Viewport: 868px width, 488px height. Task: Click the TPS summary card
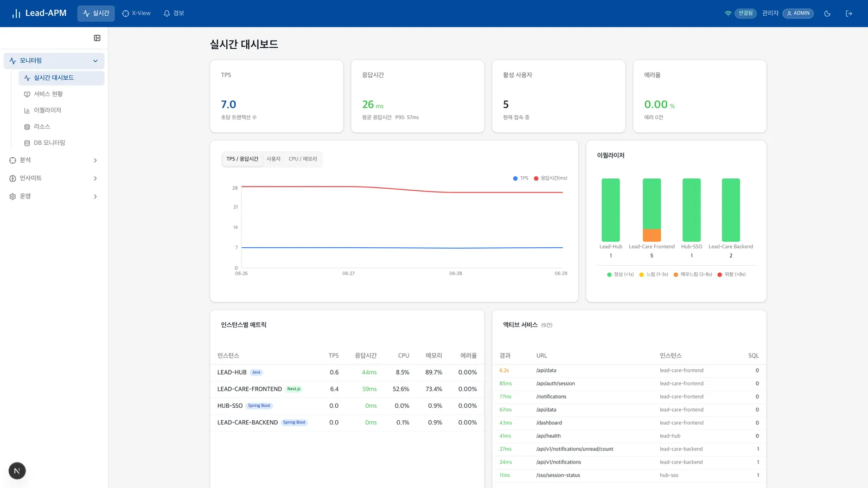coord(277,97)
